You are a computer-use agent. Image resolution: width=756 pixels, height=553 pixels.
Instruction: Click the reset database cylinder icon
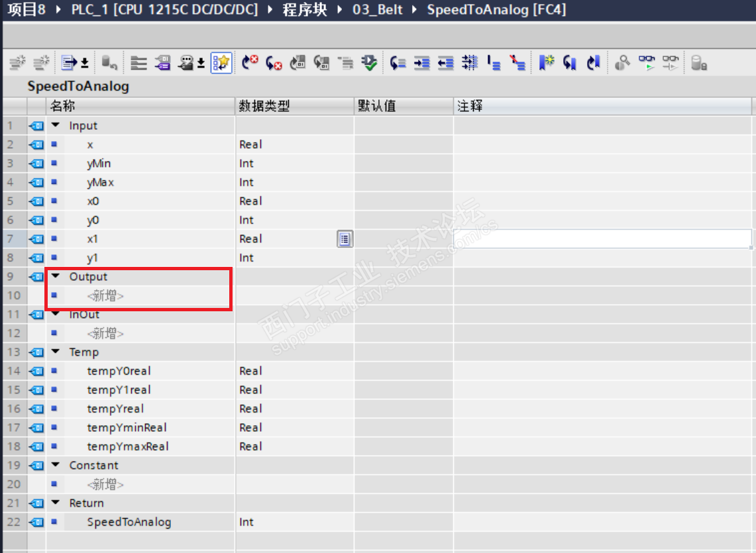pos(109,63)
